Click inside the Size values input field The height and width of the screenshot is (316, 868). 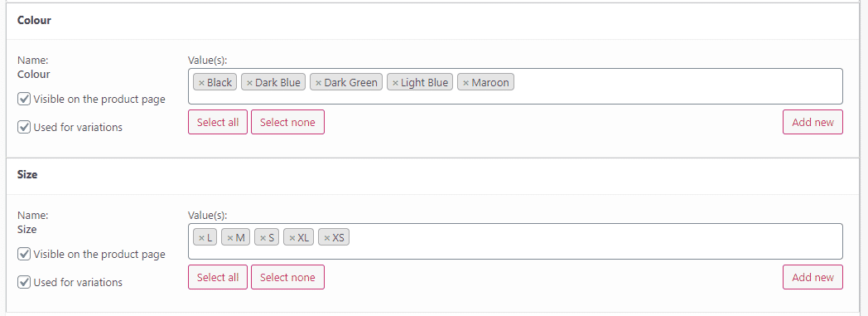595,241
